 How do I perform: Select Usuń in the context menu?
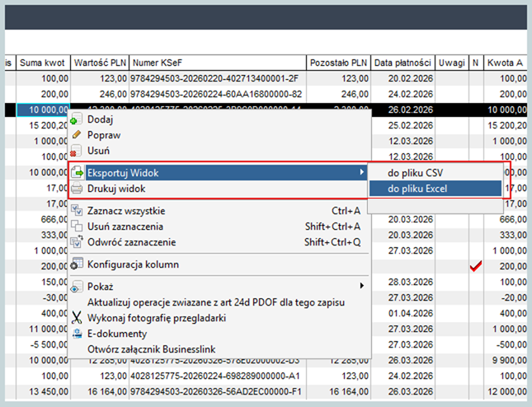tap(219, 151)
